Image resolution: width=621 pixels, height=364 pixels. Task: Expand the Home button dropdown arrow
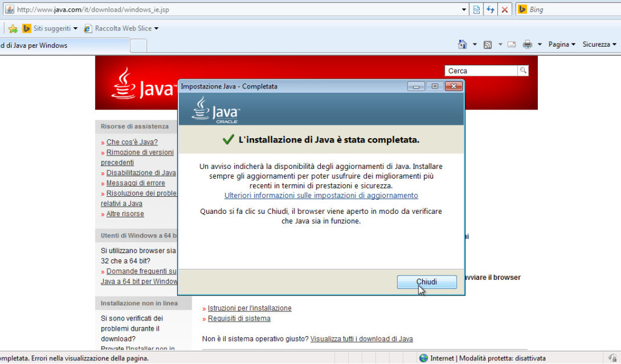(x=474, y=44)
